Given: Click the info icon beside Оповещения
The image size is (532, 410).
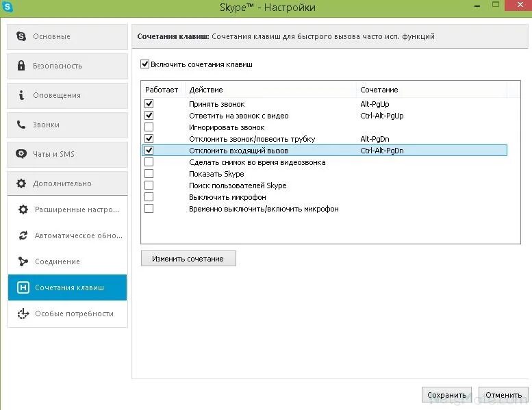Looking at the screenshot, I should pyautogui.click(x=21, y=95).
